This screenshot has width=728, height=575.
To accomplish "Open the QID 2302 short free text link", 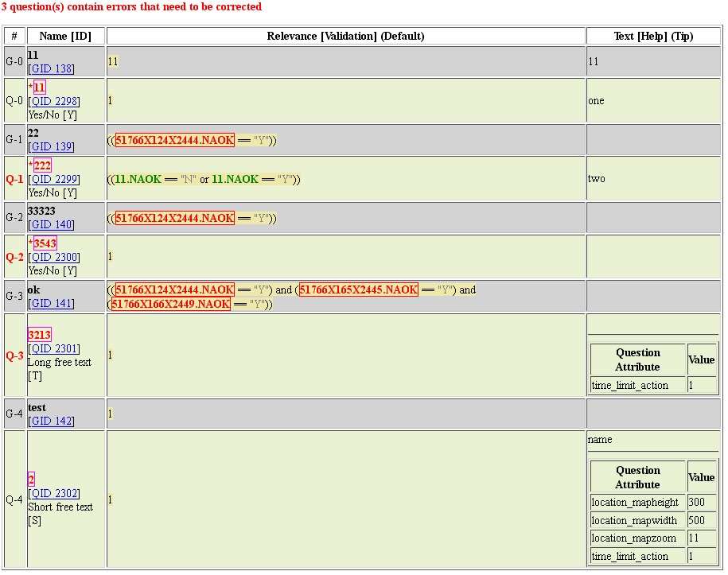I will point(54,494).
